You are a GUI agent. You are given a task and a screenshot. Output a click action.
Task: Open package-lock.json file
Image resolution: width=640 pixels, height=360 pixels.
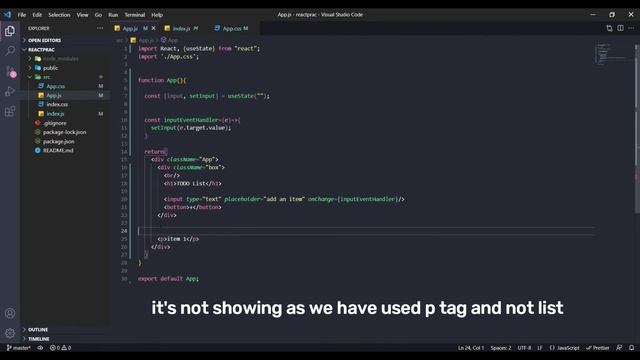[64, 132]
